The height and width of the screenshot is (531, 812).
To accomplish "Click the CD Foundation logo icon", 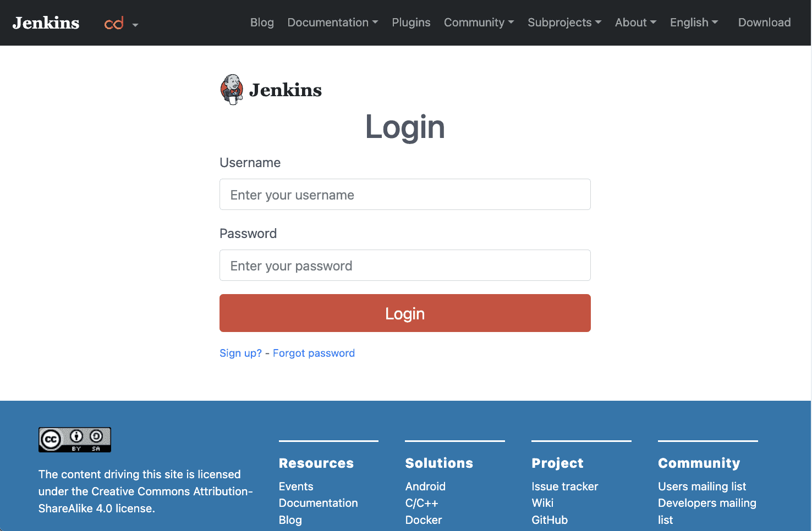I will click(x=114, y=23).
